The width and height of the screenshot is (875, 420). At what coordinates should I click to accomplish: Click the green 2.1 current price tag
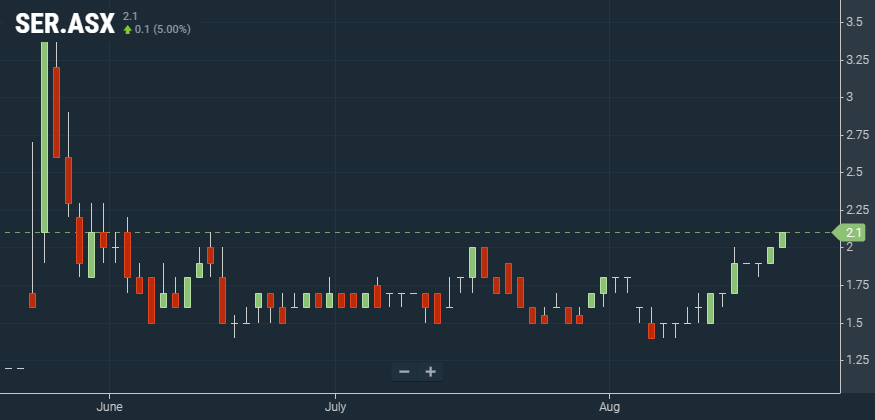[x=849, y=233]
